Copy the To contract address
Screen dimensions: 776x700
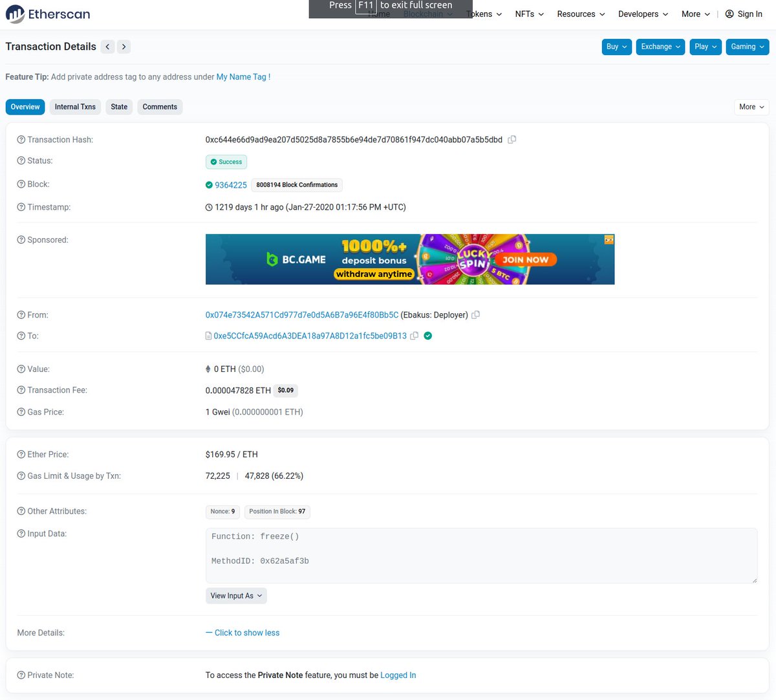click(x=414, y=336)
